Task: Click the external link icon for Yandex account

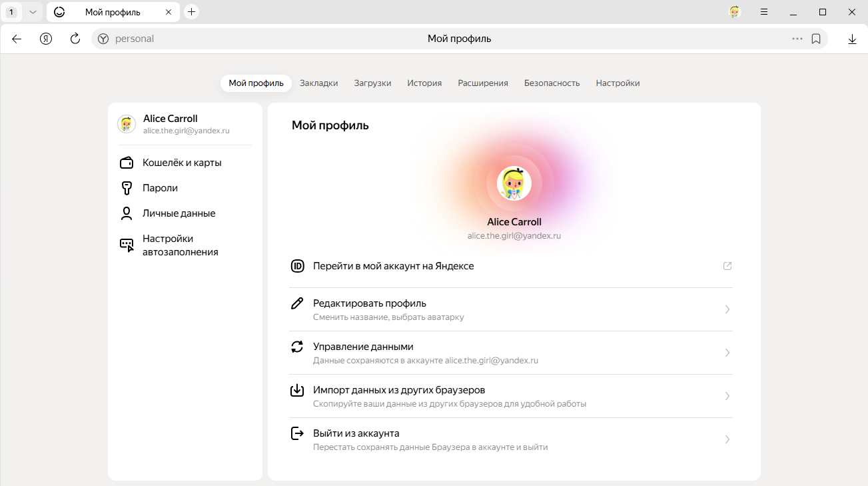Action: tap(727, 266)
